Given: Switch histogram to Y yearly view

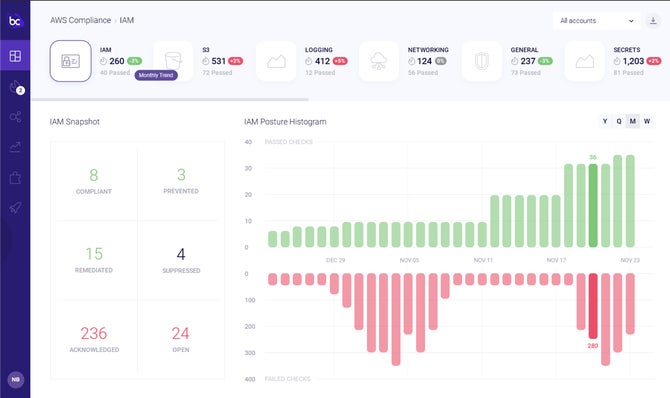Looking at the screenshot, I should (605, 121).
